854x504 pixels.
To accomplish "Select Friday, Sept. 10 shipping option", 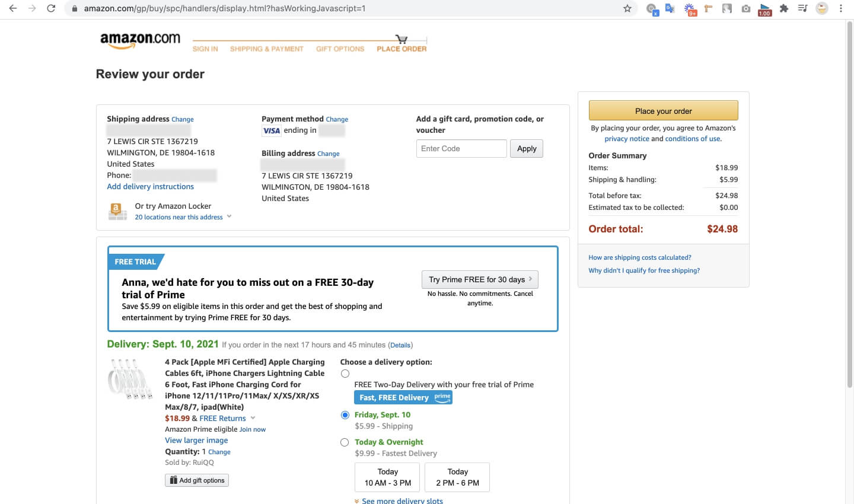I will [x=345, y=415].
